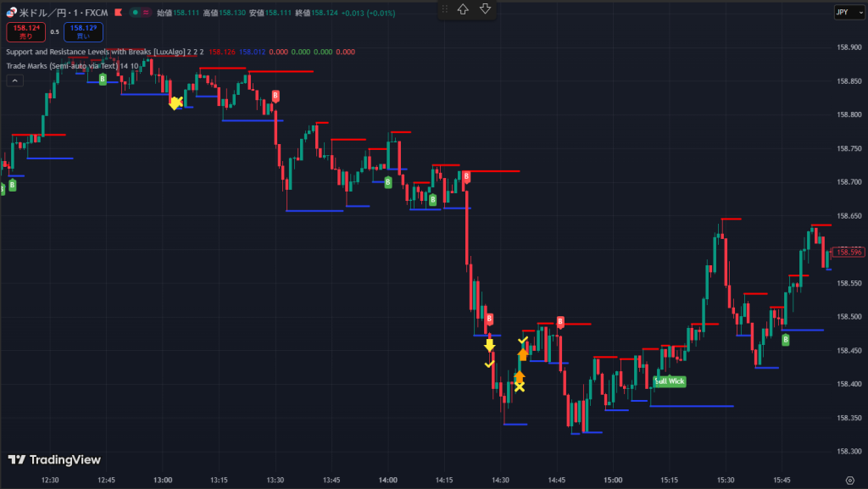Open chart settings gear at bottom right
This screenshot has width=868, height=489.
point(849,480)
